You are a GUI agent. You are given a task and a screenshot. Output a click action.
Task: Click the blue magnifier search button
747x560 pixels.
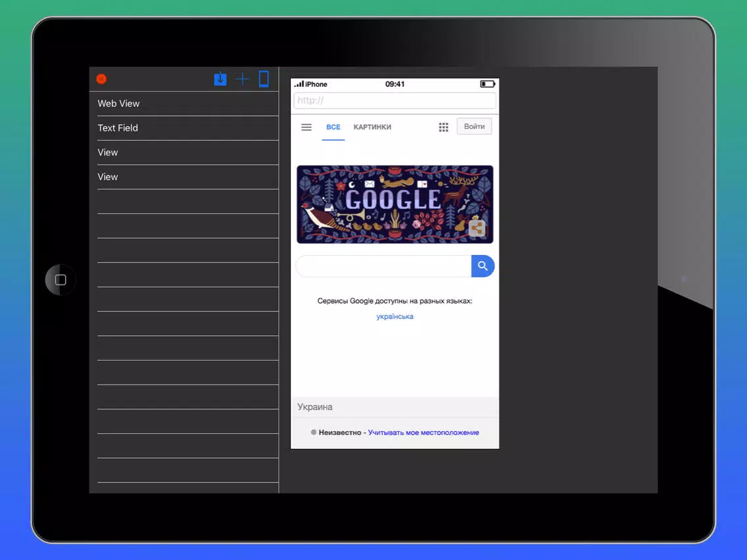pos(483,266)
